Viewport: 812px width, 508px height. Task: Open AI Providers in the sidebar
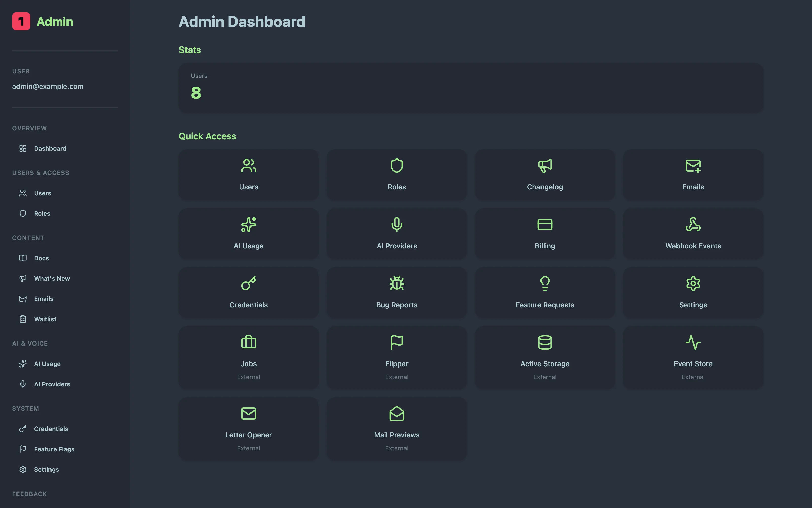pyautogui.click(x=52, y=384)
